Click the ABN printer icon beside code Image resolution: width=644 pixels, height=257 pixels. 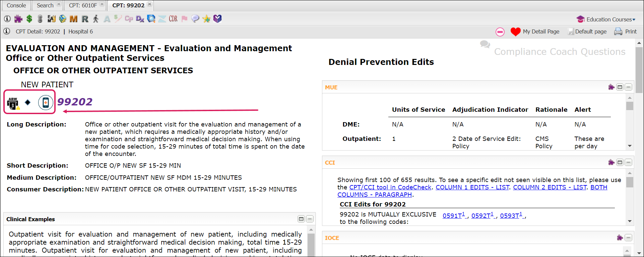[13, 103]
